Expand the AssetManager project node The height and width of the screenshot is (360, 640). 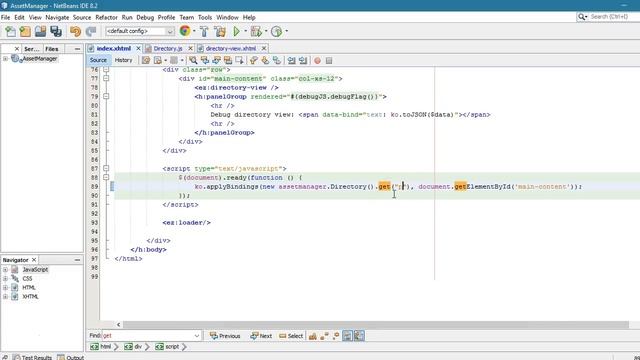point(5,59)
